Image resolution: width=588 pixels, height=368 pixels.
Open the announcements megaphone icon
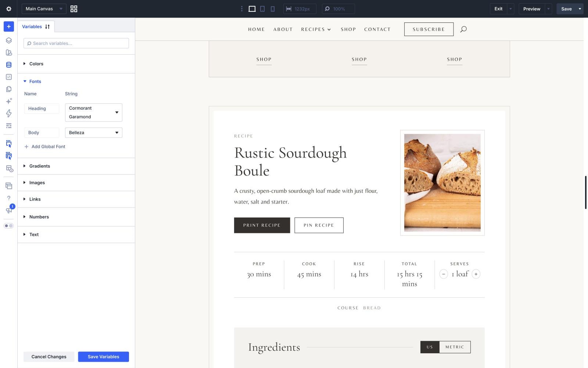pyautogui.click(x=9, y=210)
